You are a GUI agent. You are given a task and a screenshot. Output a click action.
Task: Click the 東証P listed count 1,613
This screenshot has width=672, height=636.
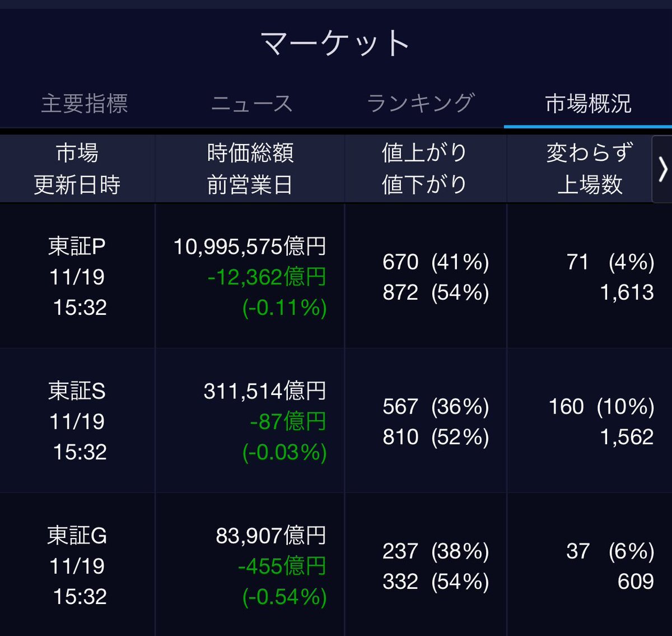pyautogui.click(x=627, y=292)
